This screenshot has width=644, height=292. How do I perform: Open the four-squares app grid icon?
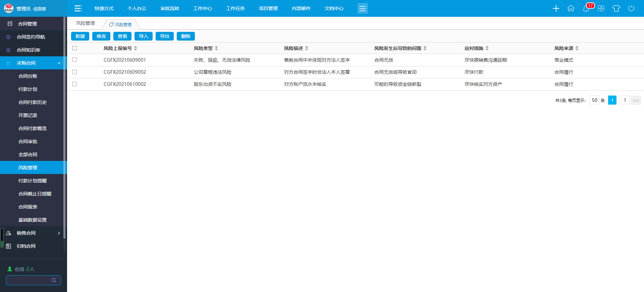coord(601,8)
